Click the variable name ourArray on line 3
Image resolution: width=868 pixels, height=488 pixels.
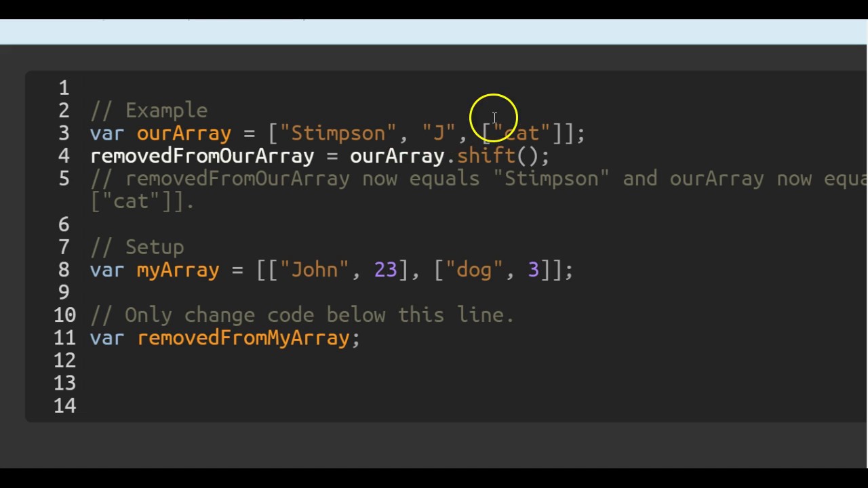click(184, 134)
